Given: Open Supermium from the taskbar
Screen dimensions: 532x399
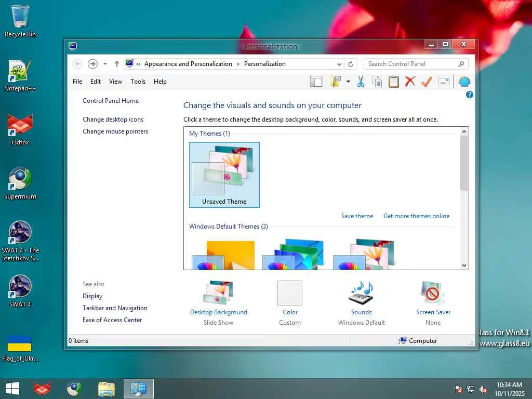Looking at the screenshot, I should pos(74,389).
